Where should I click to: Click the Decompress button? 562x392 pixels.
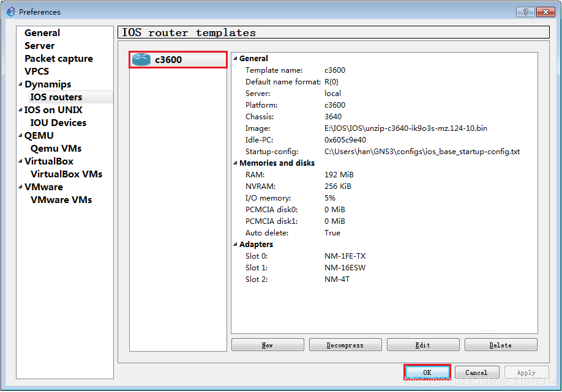(345, 345)
